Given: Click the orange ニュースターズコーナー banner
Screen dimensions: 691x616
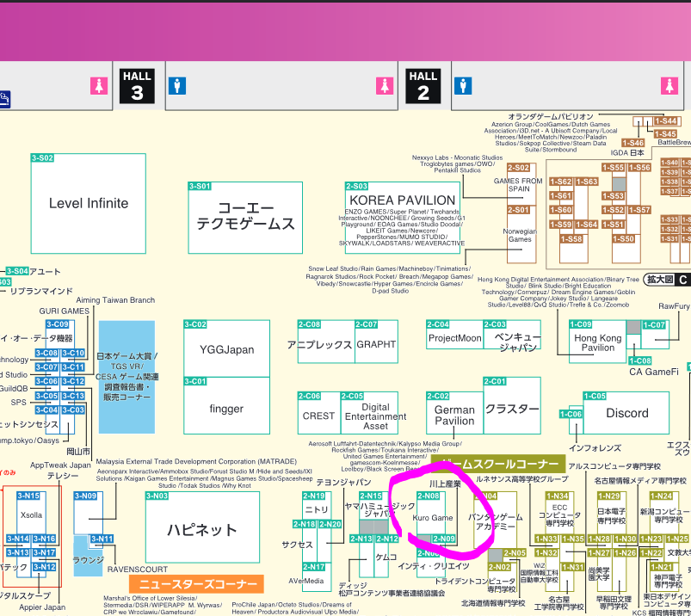Looking at the screenshot, I should click(196, 584).
